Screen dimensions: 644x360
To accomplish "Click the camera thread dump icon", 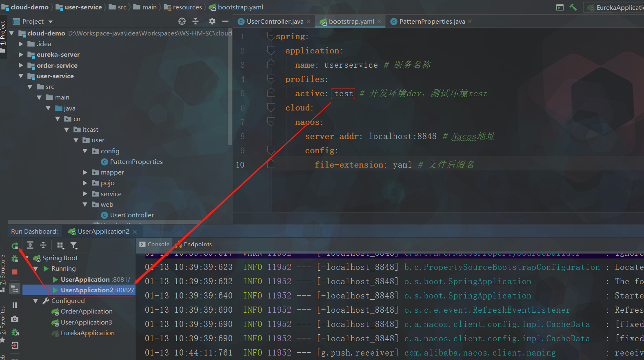I will pos(15,319).
